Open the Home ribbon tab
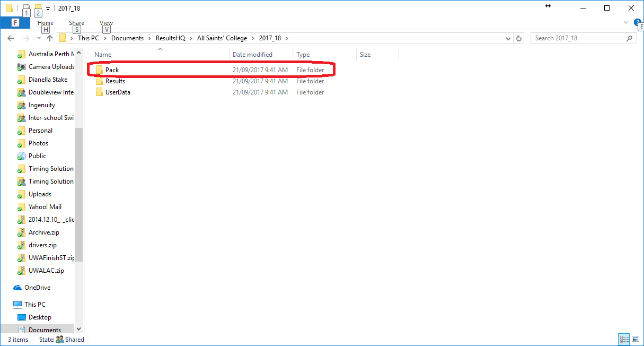 pyautogui.click(x=46, y=23)
